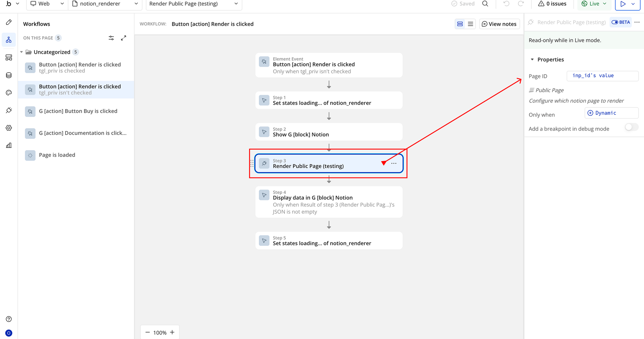Click the Page ID expression field

602,76
